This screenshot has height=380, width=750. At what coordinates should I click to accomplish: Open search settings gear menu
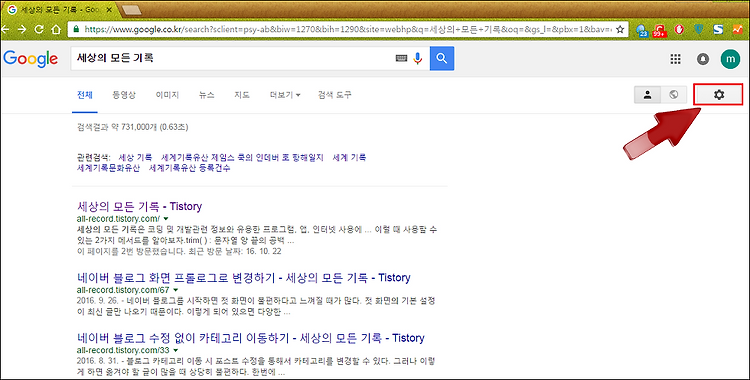click(x=718, y=95)
